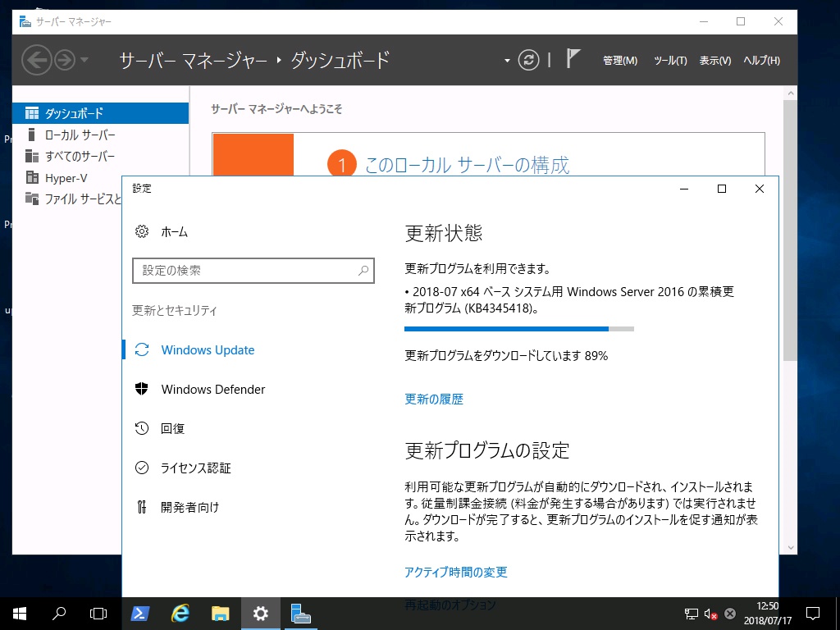Open the Windows Start menu
840x630 pixels.
pyautogui.click(x=20, y=614)
